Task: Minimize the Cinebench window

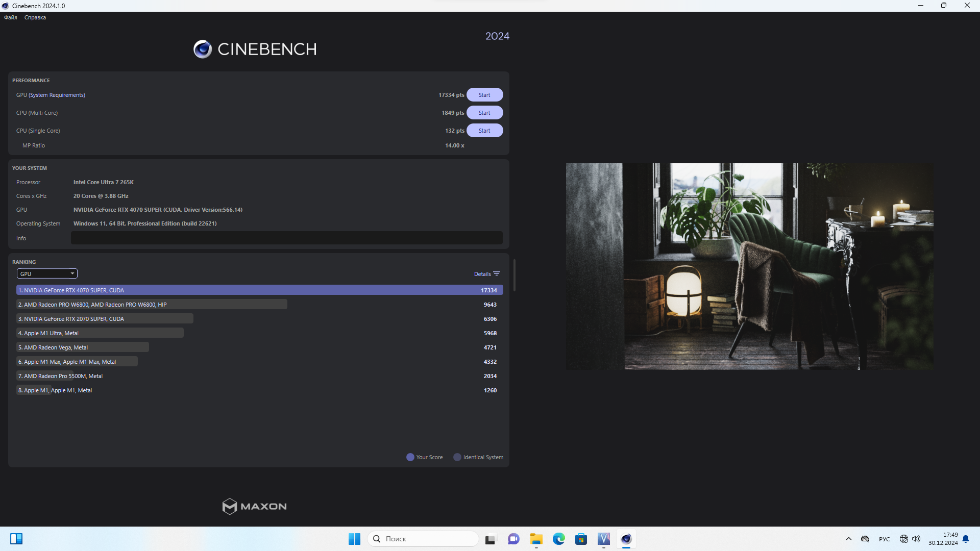Action: 921,6
